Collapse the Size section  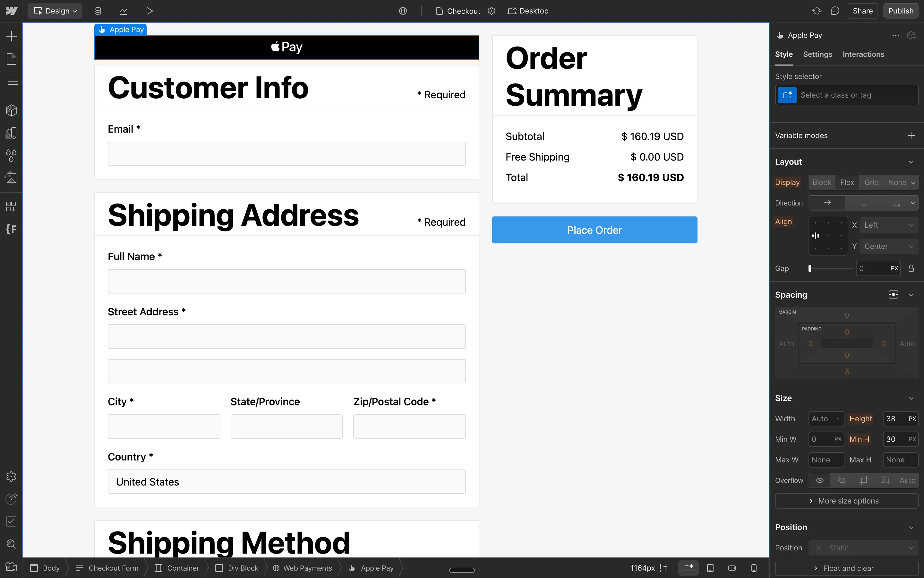pos(911,398)
